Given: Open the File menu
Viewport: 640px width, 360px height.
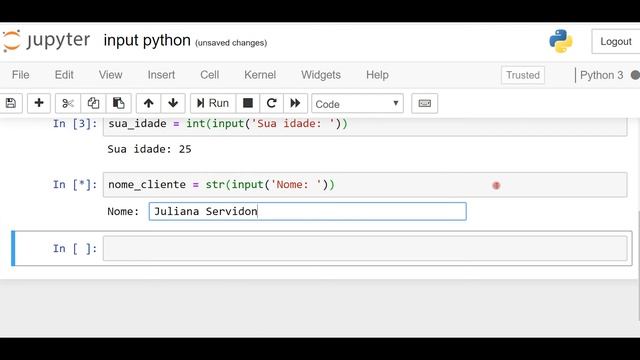Looking at the screenshot, I should (x=20, y=75).
